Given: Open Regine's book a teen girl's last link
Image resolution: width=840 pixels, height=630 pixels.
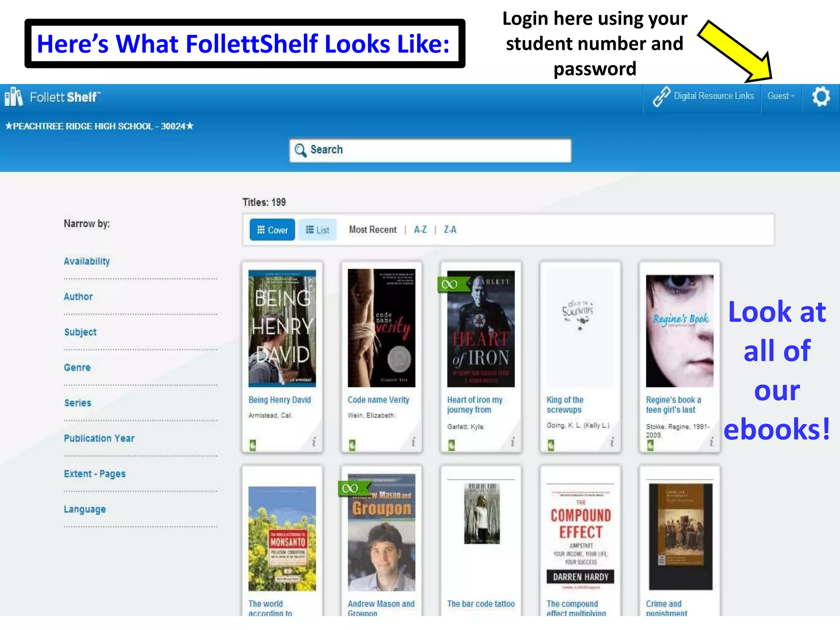Looking at the screenshot, I should (673, 405).
